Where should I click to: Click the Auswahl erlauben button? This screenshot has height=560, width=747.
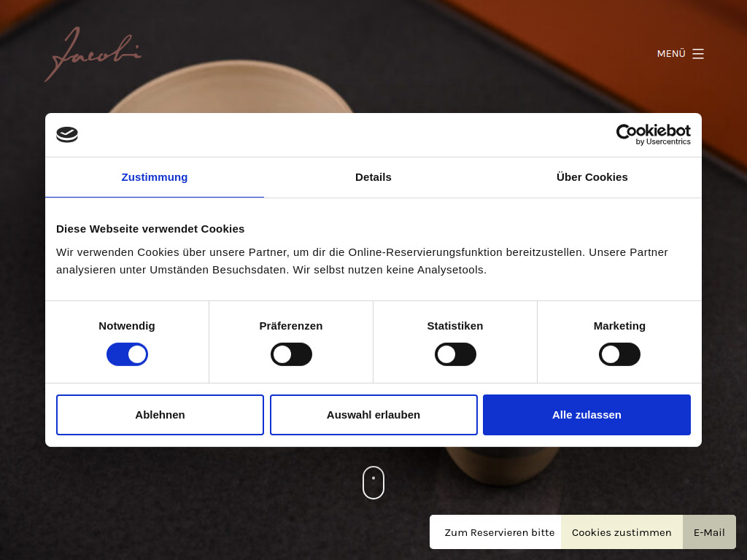(x=373, y=414)
